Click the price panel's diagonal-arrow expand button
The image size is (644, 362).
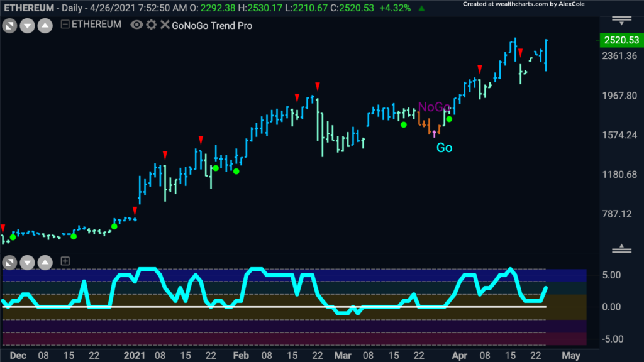click(9, 26)
